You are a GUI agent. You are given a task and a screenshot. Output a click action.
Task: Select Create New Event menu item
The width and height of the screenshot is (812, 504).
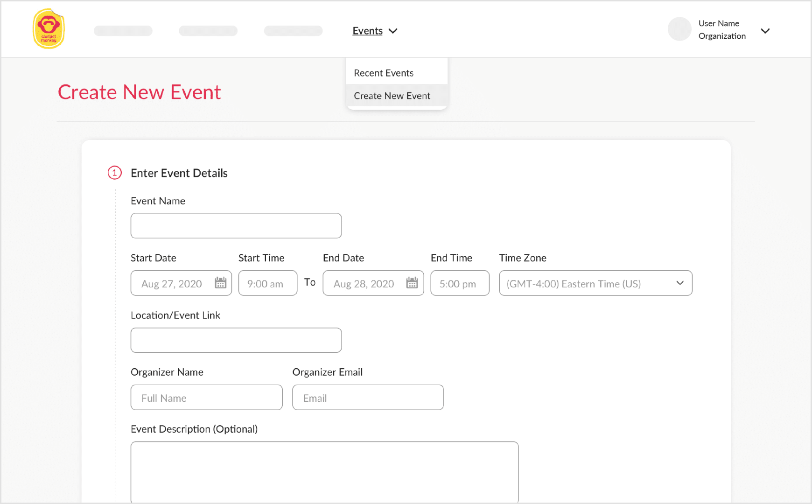pos(397,96)
